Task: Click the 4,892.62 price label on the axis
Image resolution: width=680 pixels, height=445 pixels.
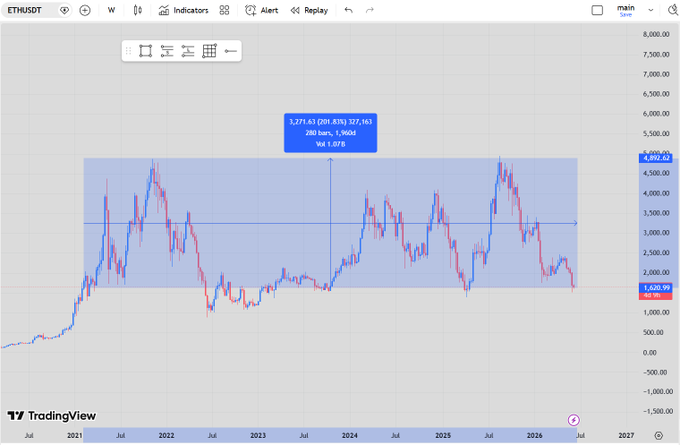Action: click(x=656, y=158)
